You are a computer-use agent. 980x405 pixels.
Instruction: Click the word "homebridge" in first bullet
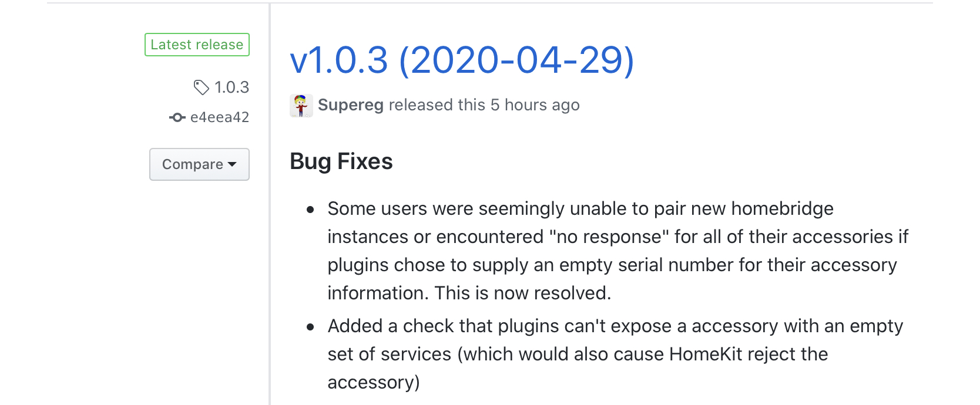pyautogui.click(x=782, y=208)
